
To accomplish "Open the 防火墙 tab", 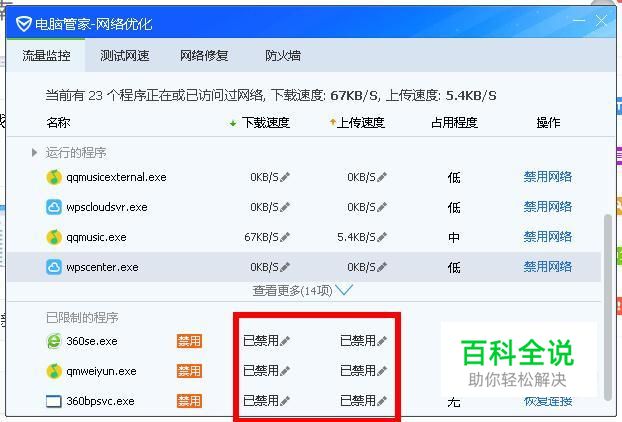I will [x=283, y=56].
